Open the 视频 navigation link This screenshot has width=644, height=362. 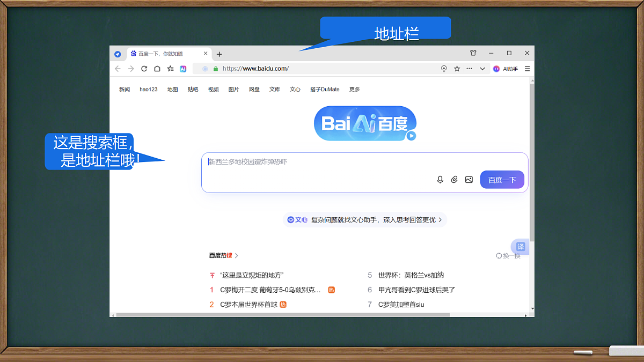[213, 90]
